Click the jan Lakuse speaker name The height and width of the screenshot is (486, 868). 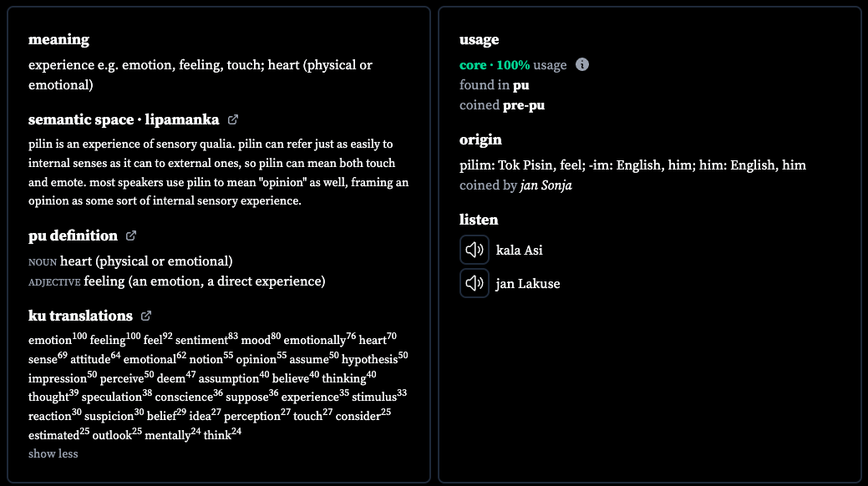click(527, 284)
